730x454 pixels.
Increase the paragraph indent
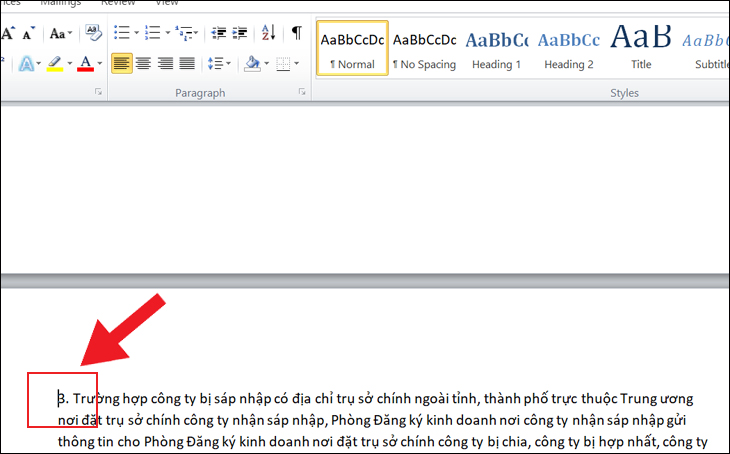[241, 33]
